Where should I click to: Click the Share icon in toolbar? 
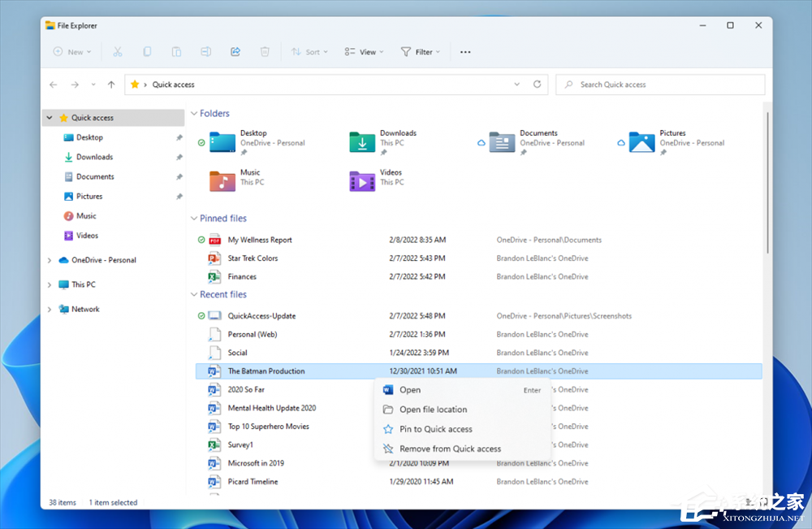pyautogui.click(x=235, y=52)
